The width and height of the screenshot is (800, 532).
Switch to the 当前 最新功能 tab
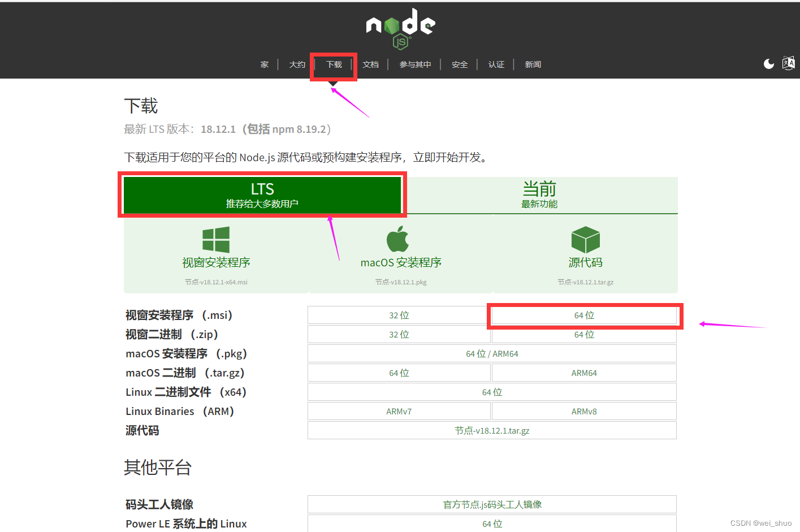tap(539, 195)
